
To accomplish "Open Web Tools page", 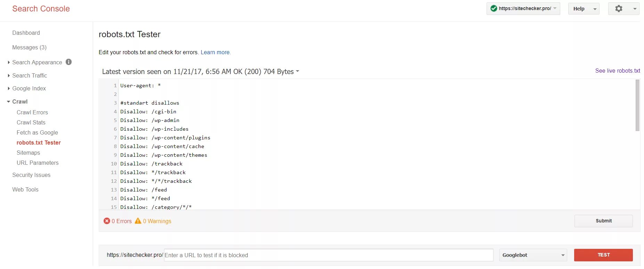I will coord(25,189).
